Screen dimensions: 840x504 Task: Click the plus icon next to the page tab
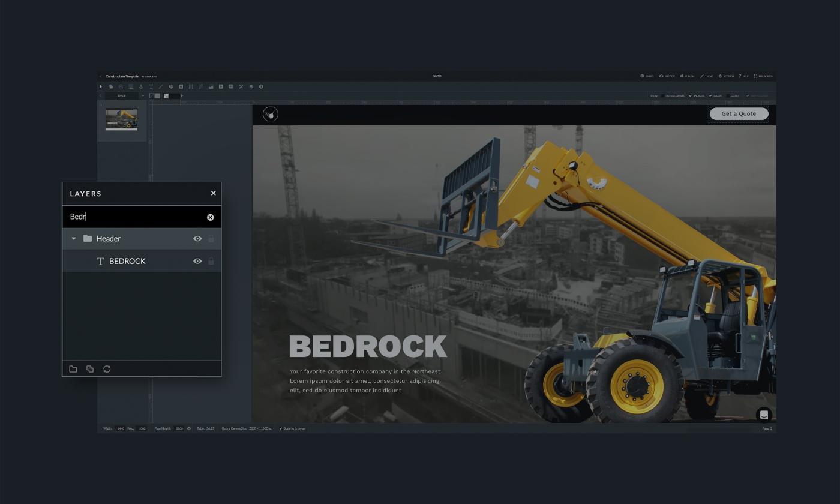tap(143, 95)
